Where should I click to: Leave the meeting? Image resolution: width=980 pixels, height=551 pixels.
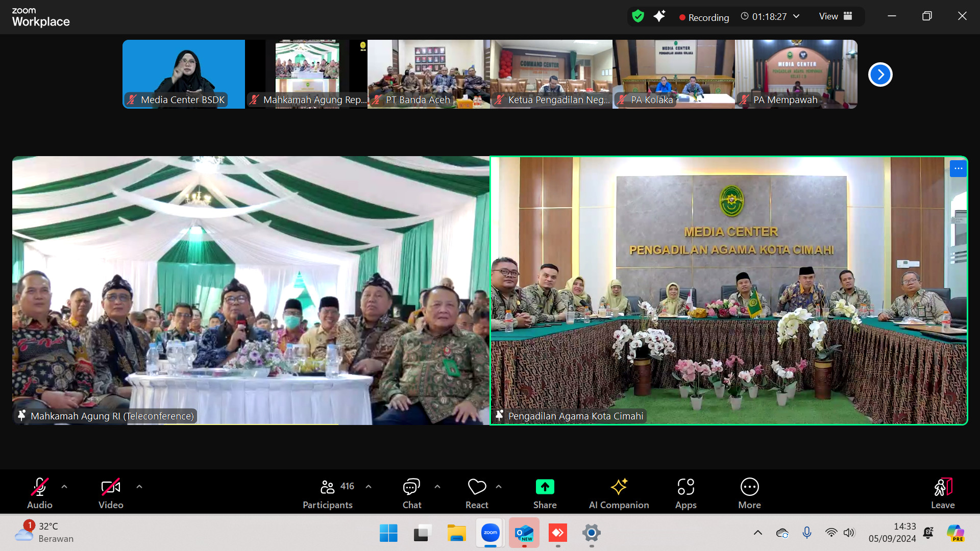(x=943, y=487)
